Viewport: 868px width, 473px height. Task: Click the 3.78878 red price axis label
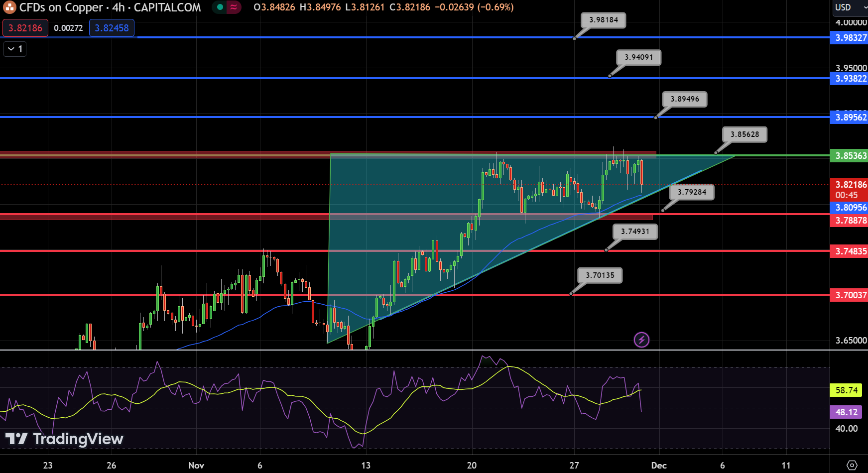coord(850,221)
